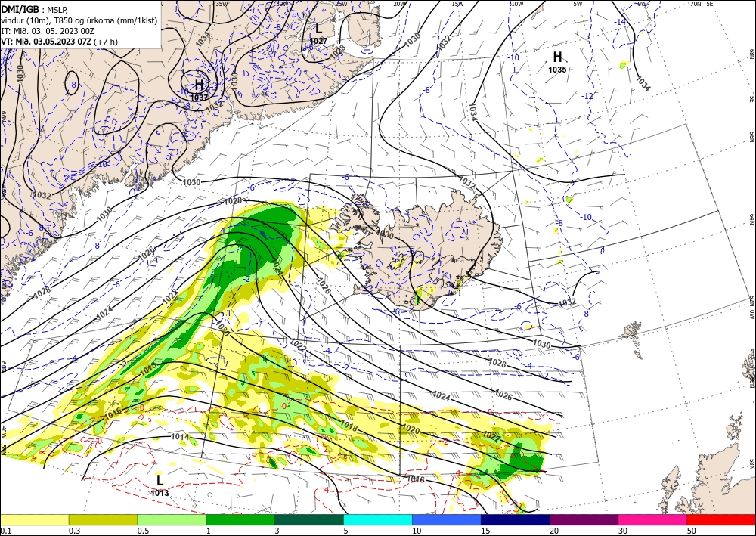Click the yellow 0.1–0.3 precipitation legend swatch
Screen dimensions: 756x536
tap(35, 519)
